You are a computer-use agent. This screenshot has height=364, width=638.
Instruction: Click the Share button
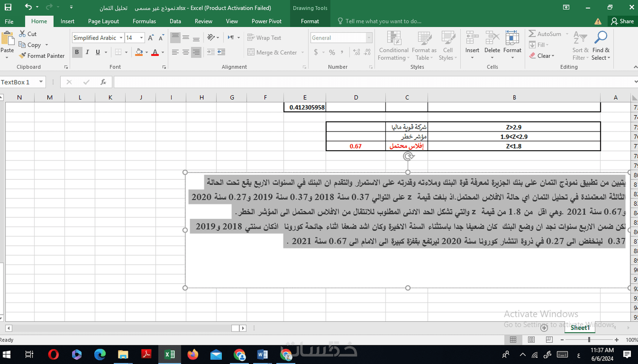pos(622,21)
